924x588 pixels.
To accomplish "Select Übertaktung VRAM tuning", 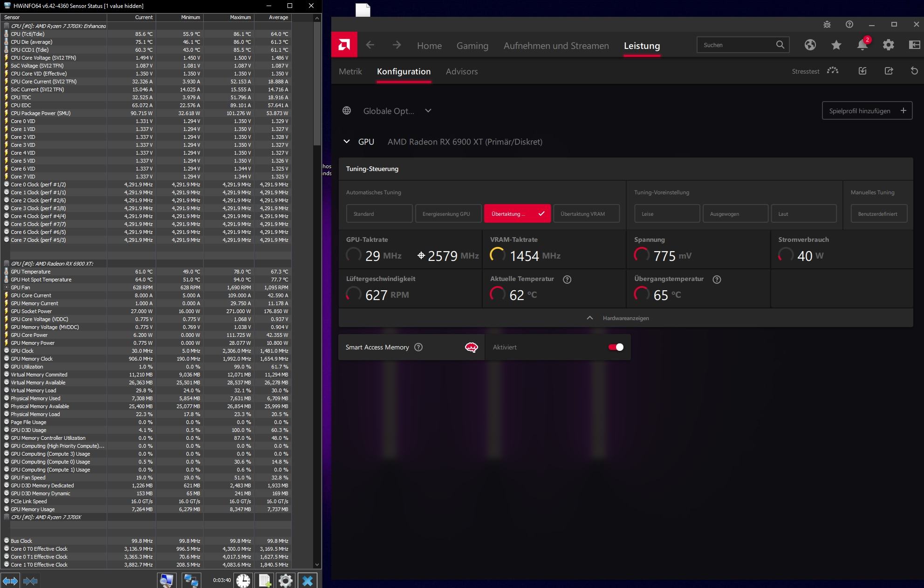I will click(x=586, y=214).
